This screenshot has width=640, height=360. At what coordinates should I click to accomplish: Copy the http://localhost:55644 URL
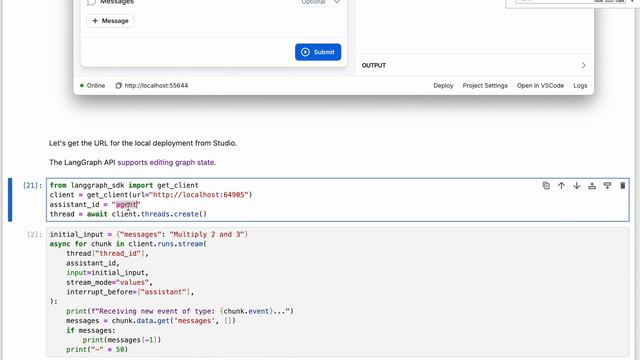(118, 86)
